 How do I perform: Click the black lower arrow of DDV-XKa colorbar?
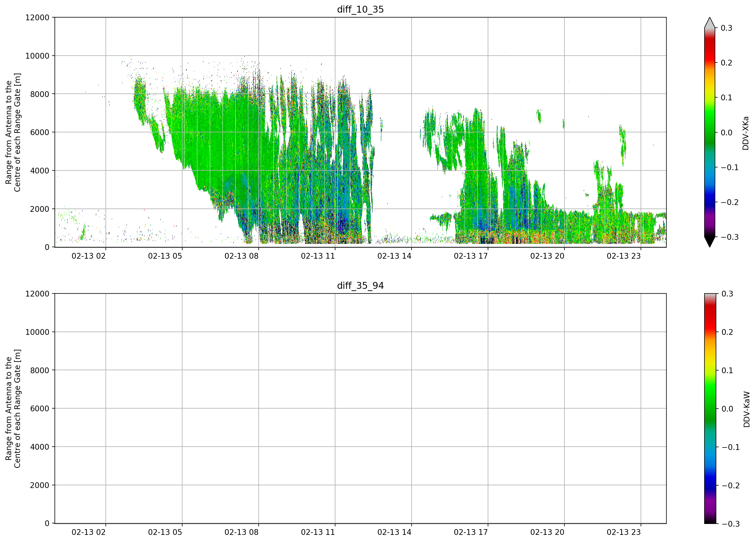coord(710,242)
